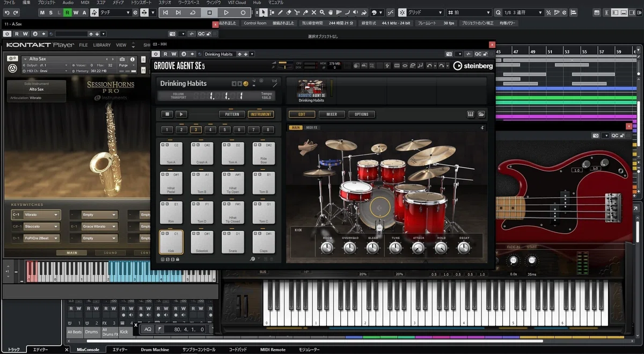Click the Record button in Cubase transport
The height and width of the screenshot is (354, 644).
coord(243,12)
